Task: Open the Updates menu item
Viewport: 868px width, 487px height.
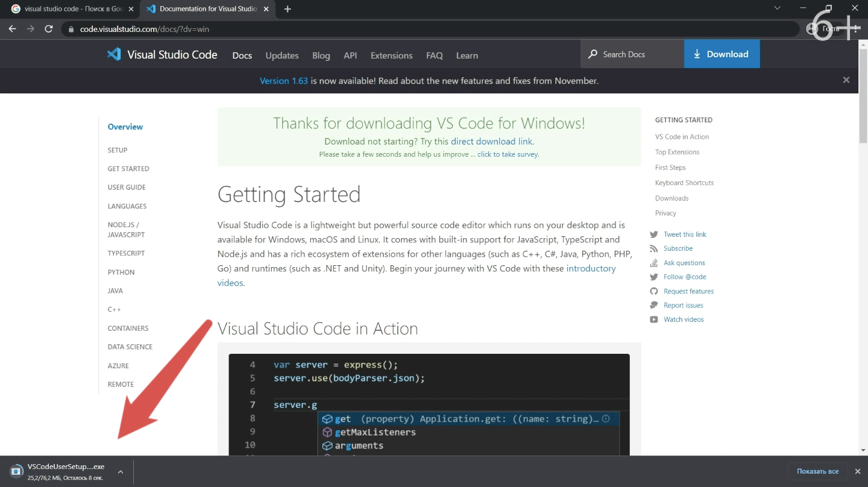Action: click(282, 55)
